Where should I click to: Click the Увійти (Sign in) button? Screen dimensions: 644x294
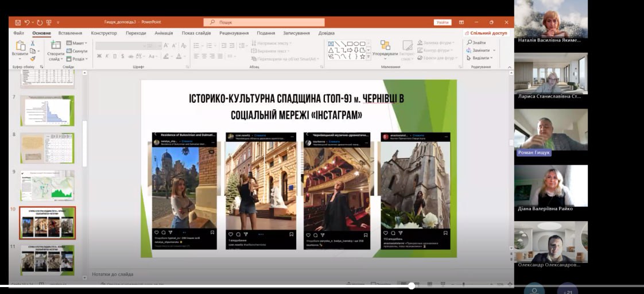(443, 22)
